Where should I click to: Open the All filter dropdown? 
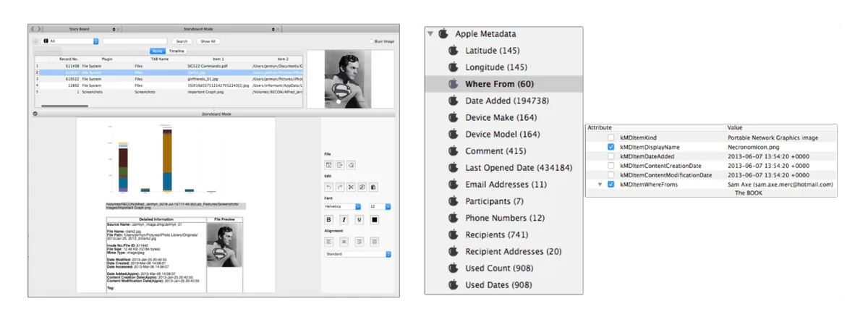[x=70, y=41]
